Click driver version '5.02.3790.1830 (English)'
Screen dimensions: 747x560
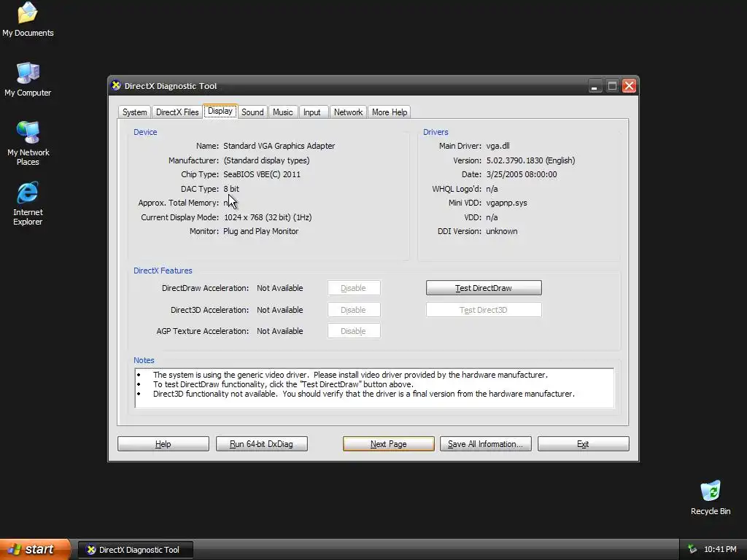click(x=531, y=160)
